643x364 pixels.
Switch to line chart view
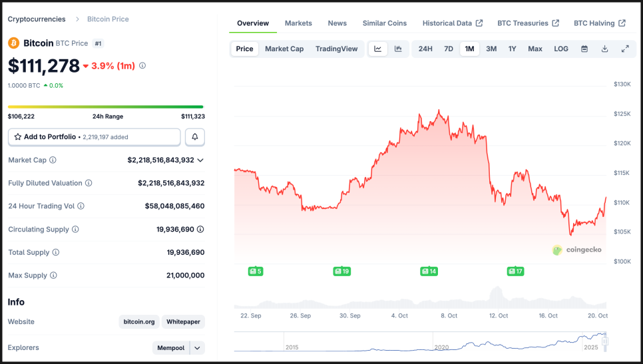coord(378,49)
